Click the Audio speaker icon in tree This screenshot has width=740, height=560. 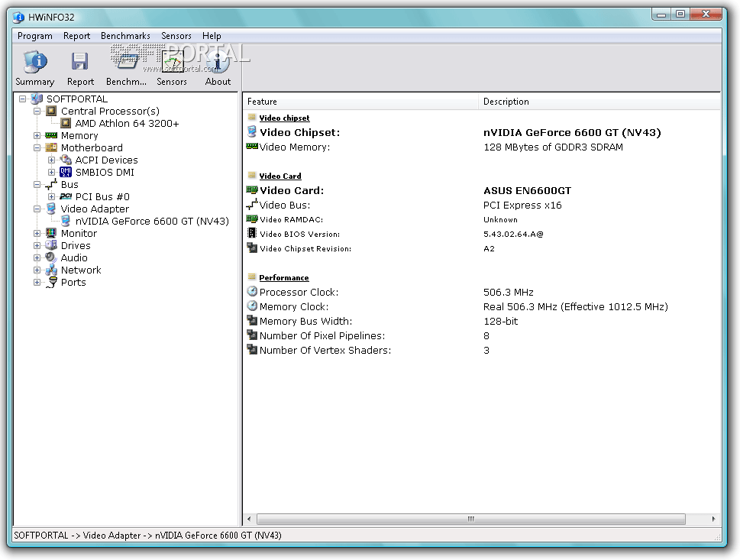click(51, 257)
